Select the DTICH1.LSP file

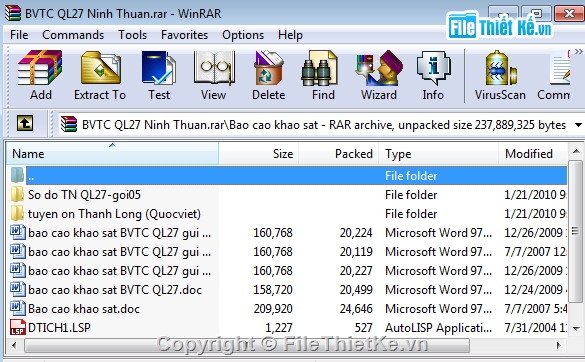[x=59, y=327]
